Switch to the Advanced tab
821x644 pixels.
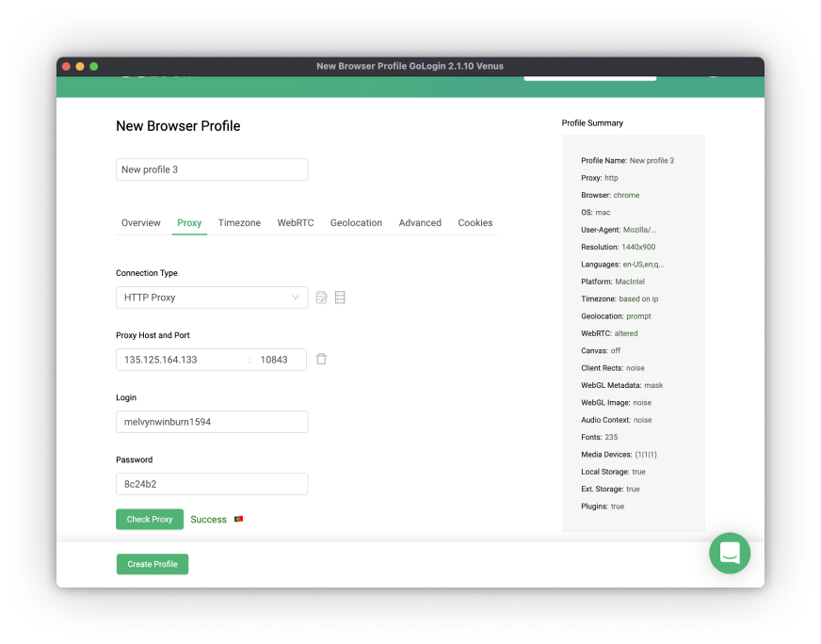[420, 222]
